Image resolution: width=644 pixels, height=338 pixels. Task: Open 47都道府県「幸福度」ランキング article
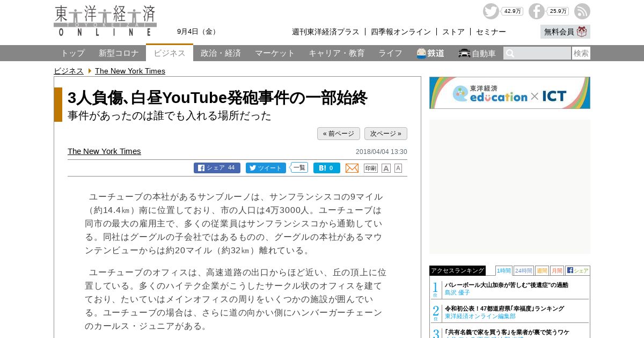click(504, 308)
